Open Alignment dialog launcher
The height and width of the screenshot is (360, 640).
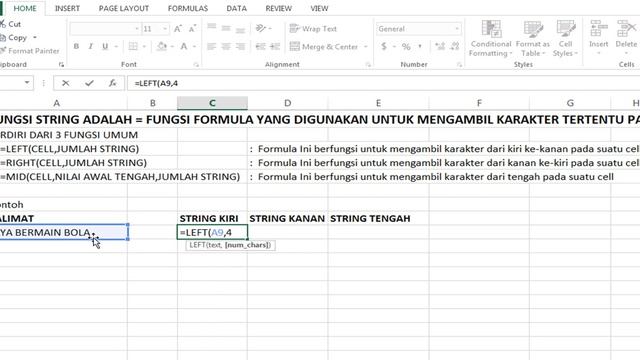[368, 64]
